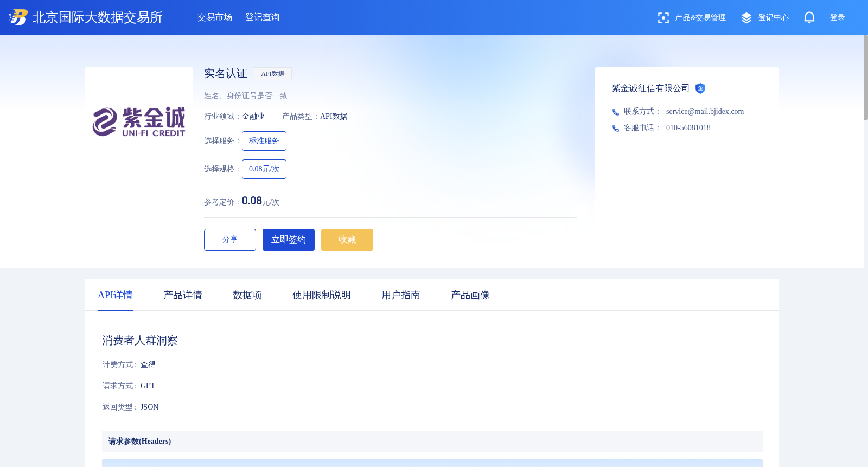Screen dimensions: 868x467
Task: Click the service@mail.bjidex.com email address
Action: click(x=705, y=112)
